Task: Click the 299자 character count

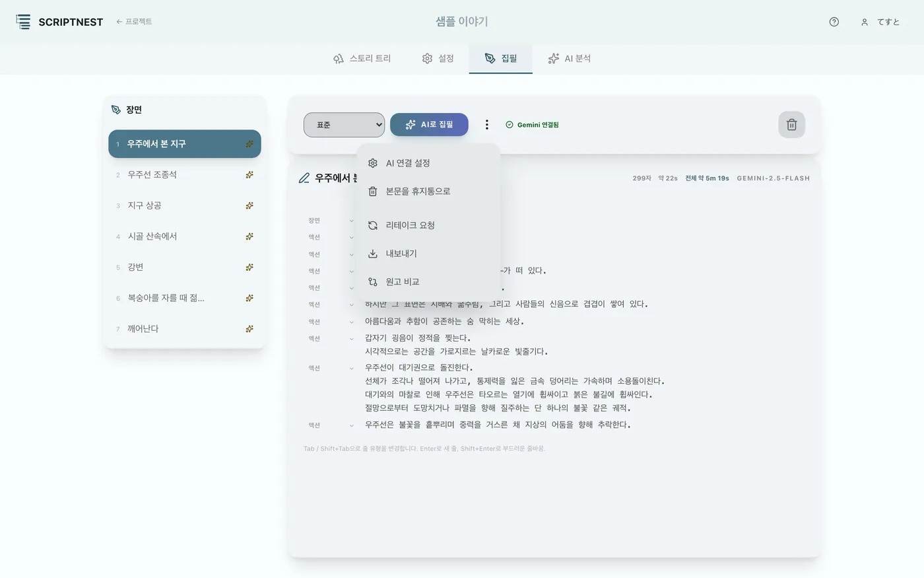Action: (x=642, y=178)
